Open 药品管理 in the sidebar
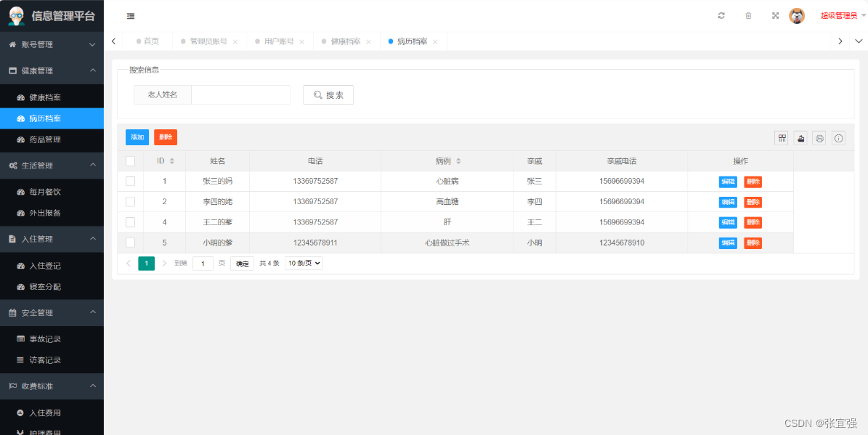 pos(52,139)
